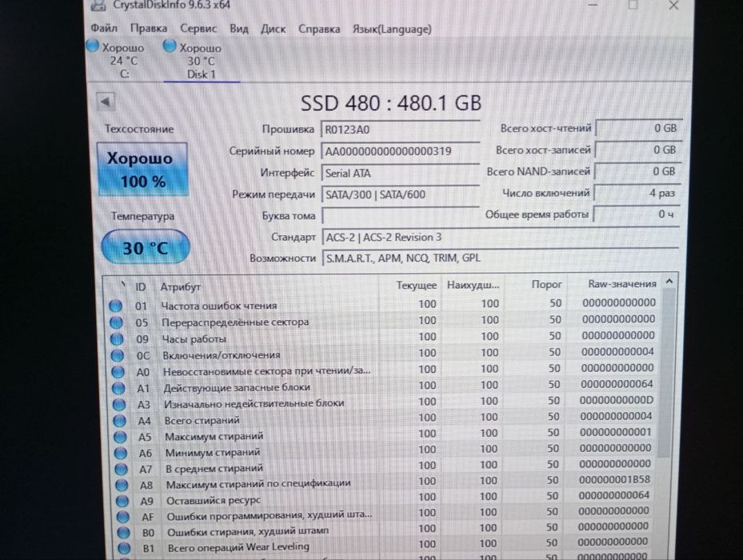The height and width of the screenshot is (560, 743).
Task: Click the status icon for attribute A5
Action: (x=120, y=437)
